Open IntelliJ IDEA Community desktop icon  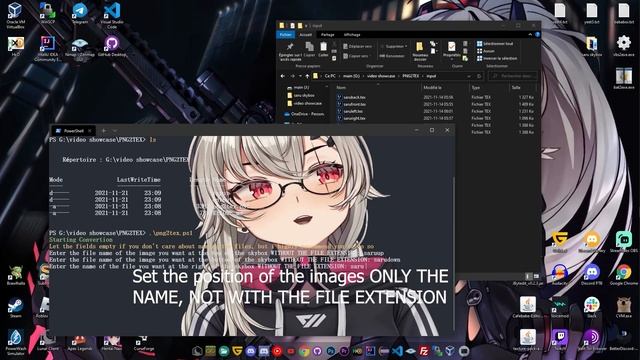[x=47, y=49]
